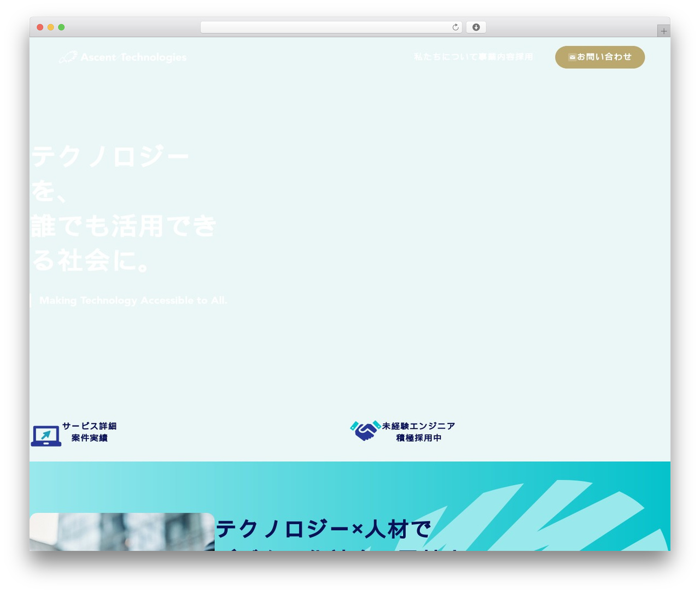This screenshot has height=593, width=700.
Task: Click the handshake icon for recruiting
Action: [365, 431]
